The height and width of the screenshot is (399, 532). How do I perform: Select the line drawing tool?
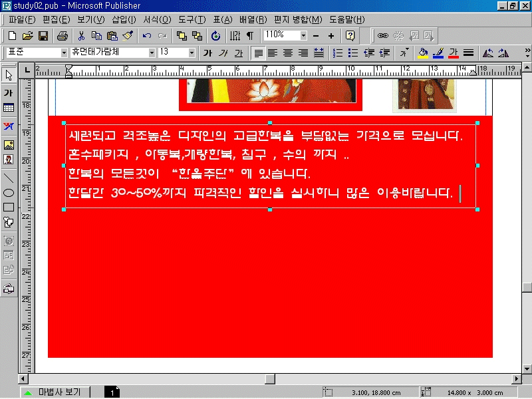[9, 178]
